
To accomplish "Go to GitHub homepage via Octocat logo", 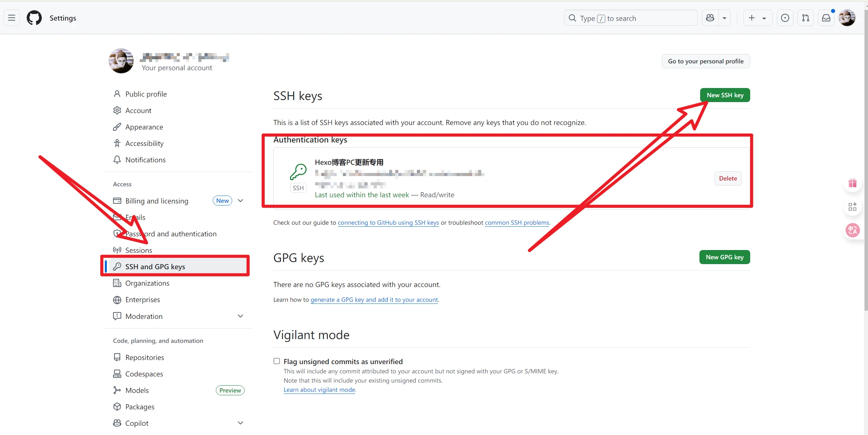I will pos(34,18).
